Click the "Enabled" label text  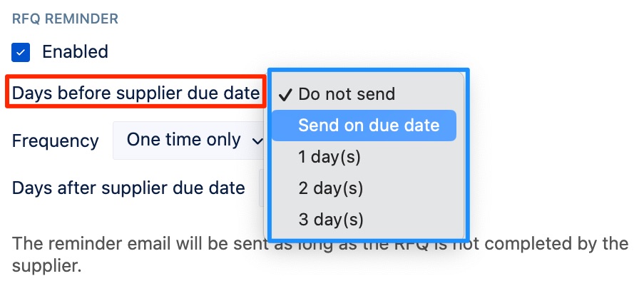(x=75, y=52)
